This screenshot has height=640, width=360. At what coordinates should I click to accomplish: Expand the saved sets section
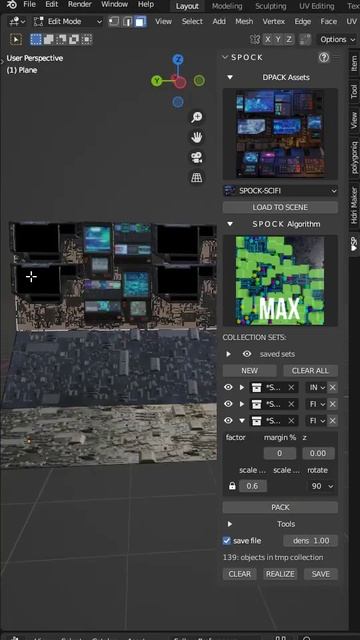[229, 354]
